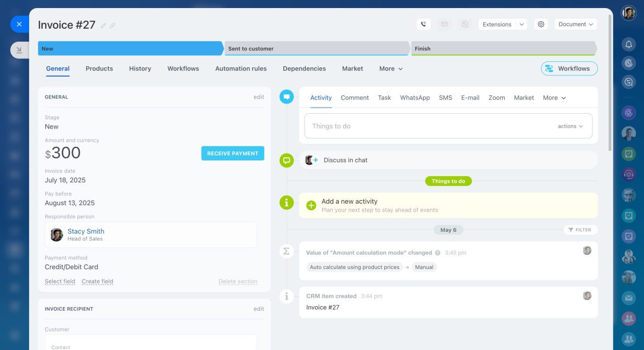Click the notifications bell in right sidebar

pyautogui.click(x=628, y=45)
